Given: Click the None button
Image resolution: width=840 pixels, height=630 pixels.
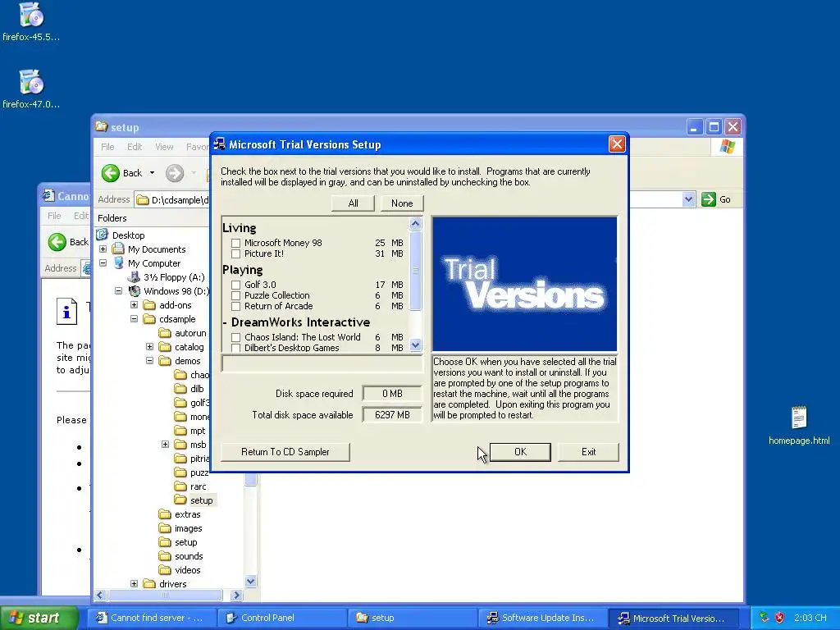Looking at the screenshot, I should click(x=402, y=203).
